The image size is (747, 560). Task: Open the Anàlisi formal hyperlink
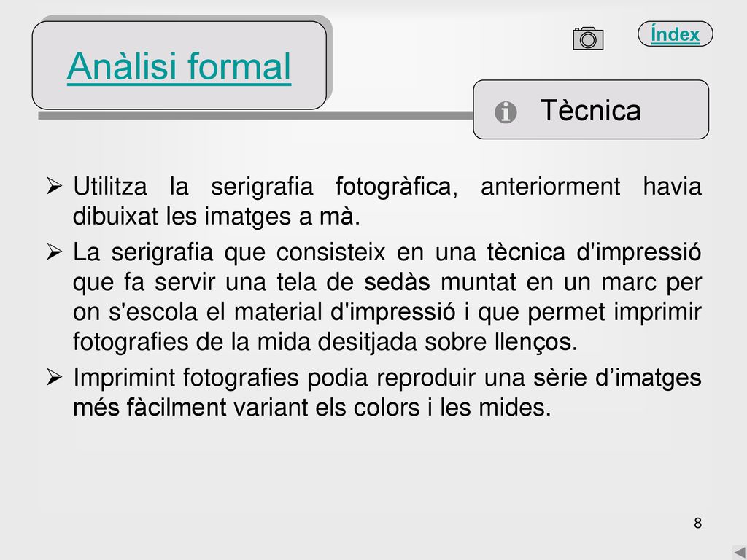coord(179,66)
